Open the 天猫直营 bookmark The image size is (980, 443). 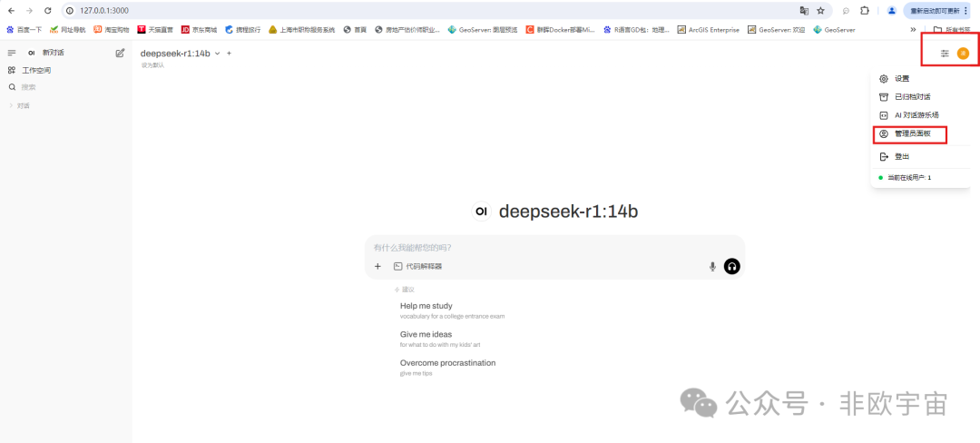tap(155, 29)
